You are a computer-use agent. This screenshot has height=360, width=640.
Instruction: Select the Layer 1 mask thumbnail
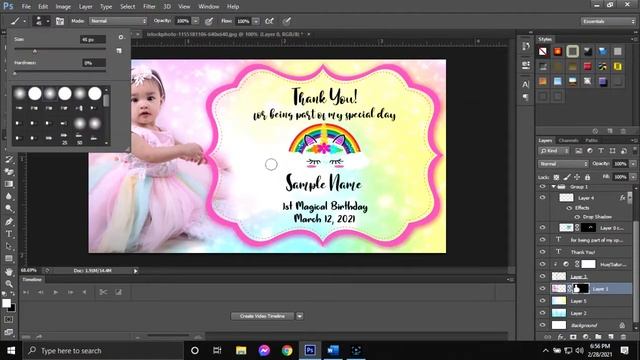point(581,289)
